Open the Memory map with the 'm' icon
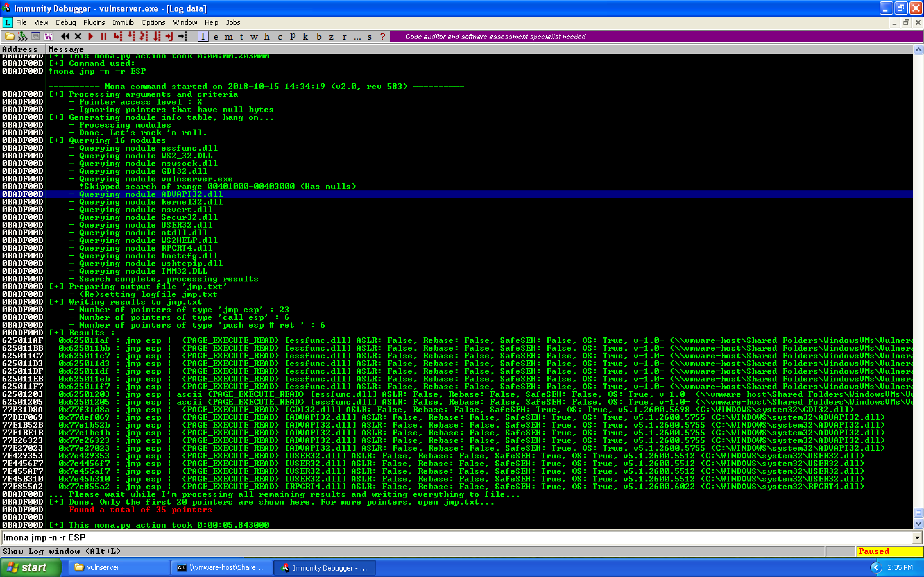 point(229,37)
